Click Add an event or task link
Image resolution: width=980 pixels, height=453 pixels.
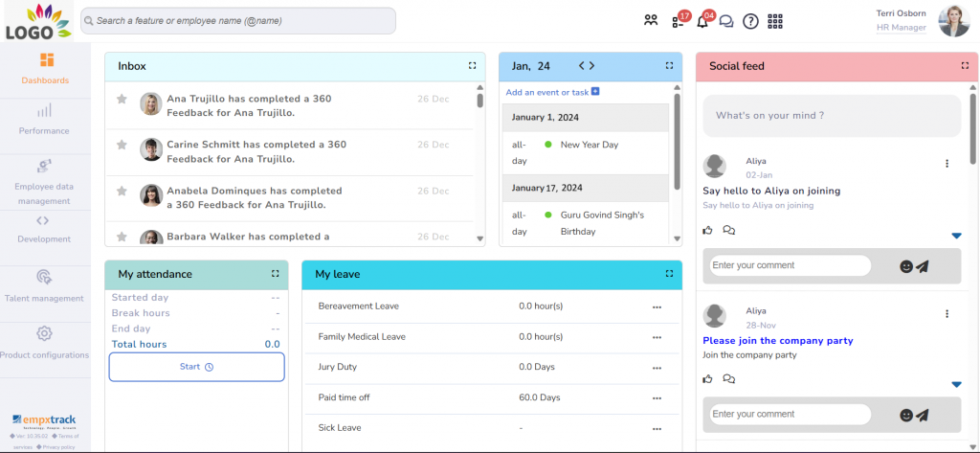[x=546, y=92]
